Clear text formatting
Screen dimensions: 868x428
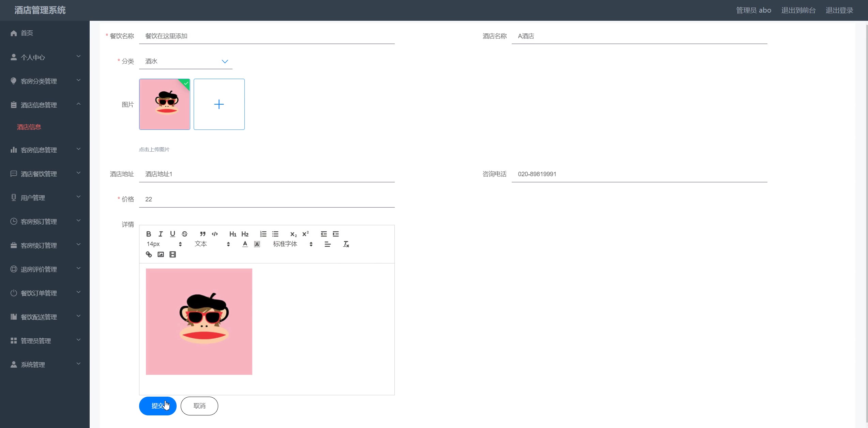click(x=346, y=244)
